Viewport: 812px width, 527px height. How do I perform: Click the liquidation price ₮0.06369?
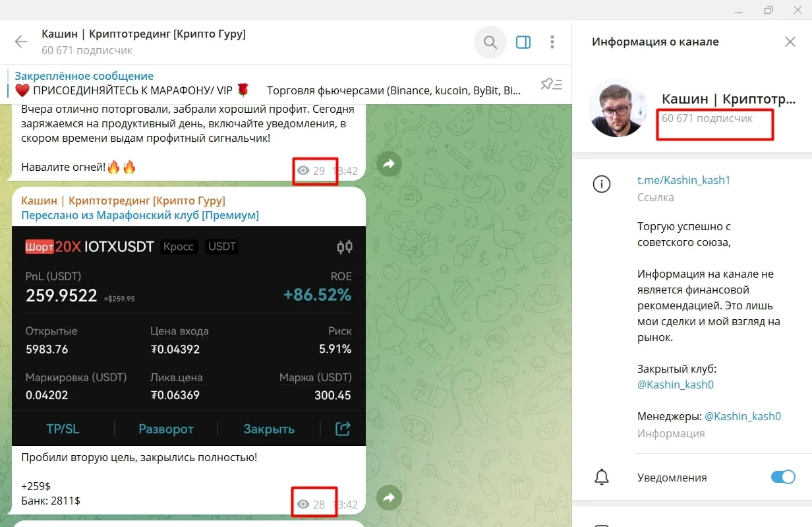(175, 395)
